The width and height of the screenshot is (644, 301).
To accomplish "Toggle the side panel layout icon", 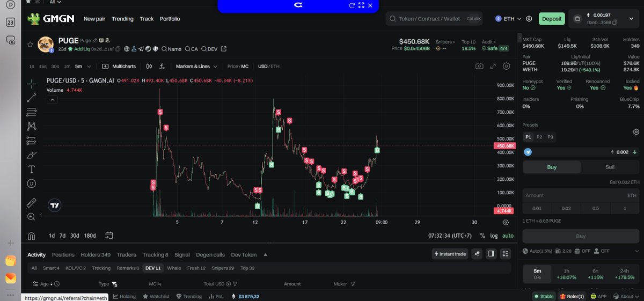I will point(491,254).
